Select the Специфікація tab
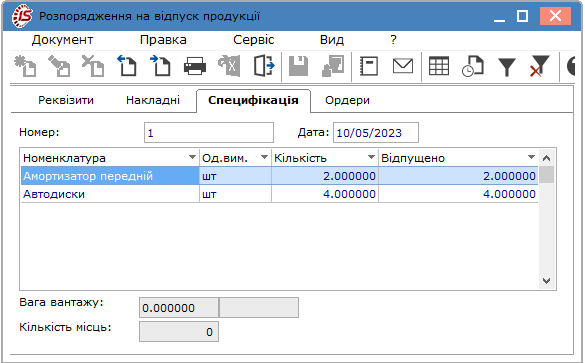The height and width of the screenshot is (363, 585). tap(253, 100)
